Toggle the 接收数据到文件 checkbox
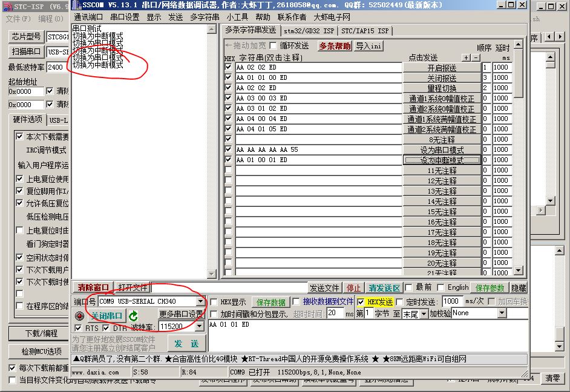This screenshot has height=392, width=570. [296, 301]
